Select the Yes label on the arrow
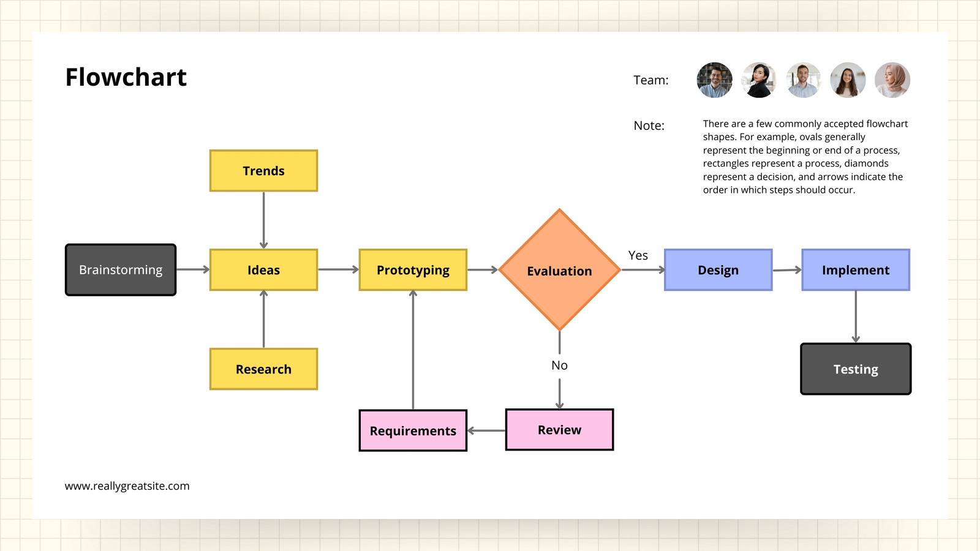 638,255
